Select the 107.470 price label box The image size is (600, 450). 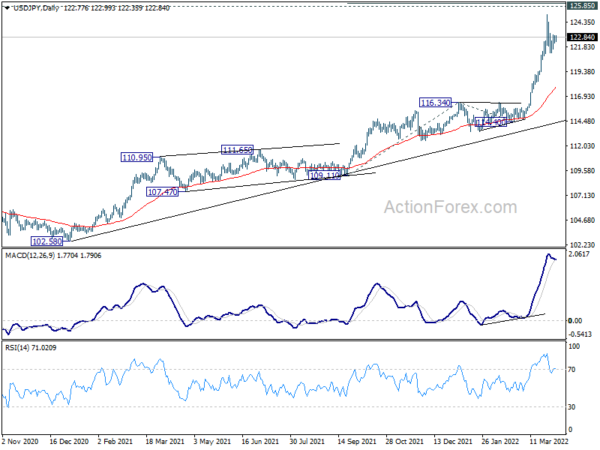(163, 192)
